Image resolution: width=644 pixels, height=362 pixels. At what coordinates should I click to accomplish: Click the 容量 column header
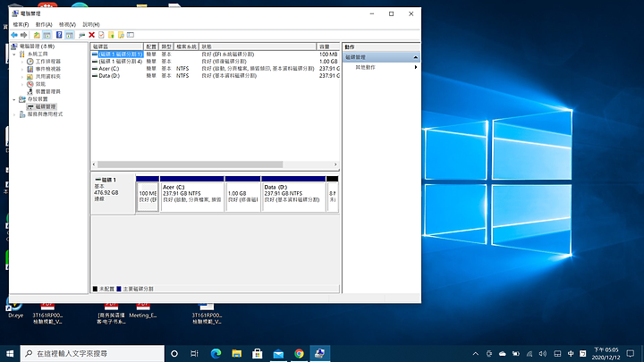click(328, 46)
